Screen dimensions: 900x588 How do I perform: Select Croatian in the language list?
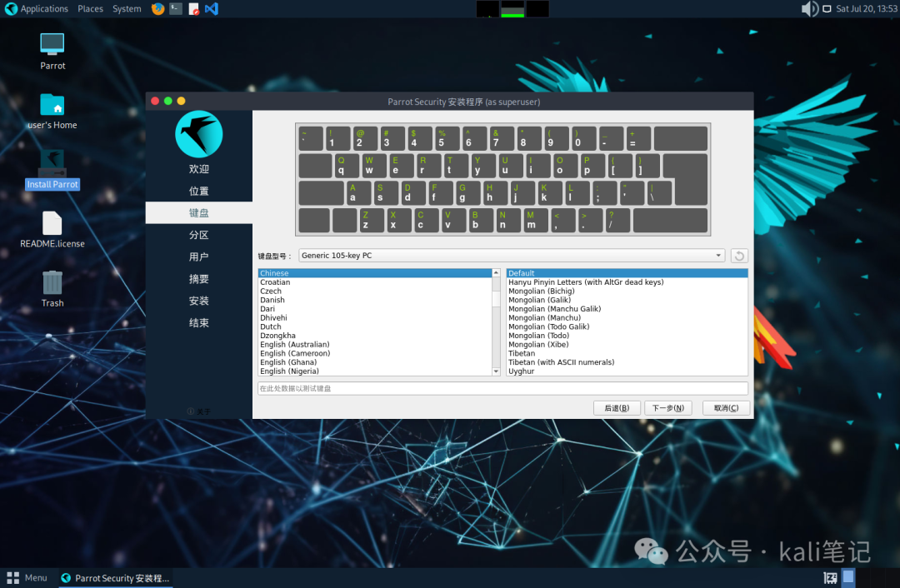375,282
